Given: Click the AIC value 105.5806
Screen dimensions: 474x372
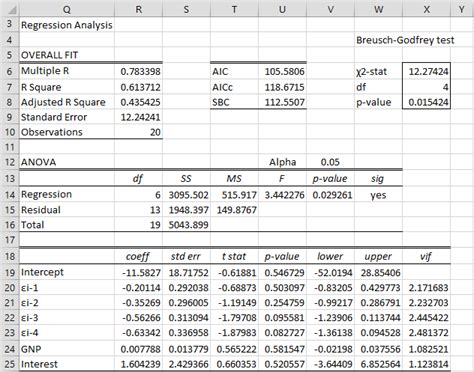Looking at the screenshot, I should [282, 71].
